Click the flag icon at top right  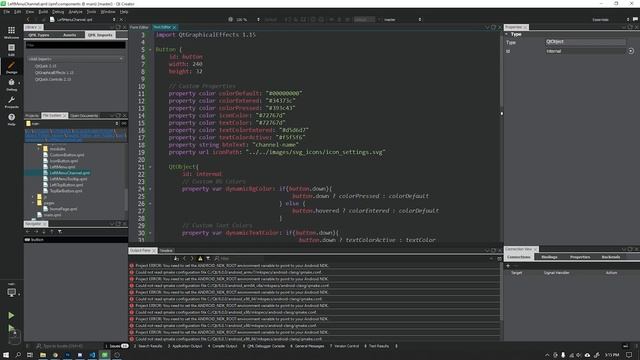pyautogui.click(x=635, y=19)
